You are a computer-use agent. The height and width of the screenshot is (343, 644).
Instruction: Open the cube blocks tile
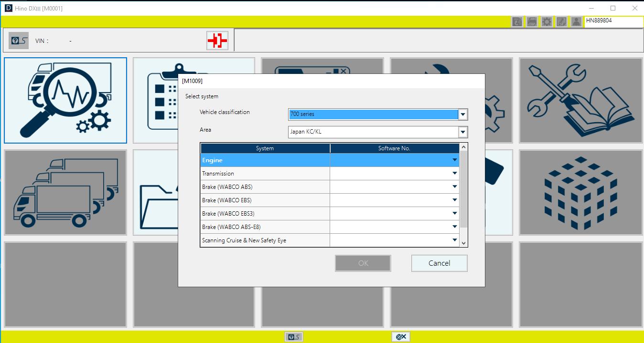[581, 193]
